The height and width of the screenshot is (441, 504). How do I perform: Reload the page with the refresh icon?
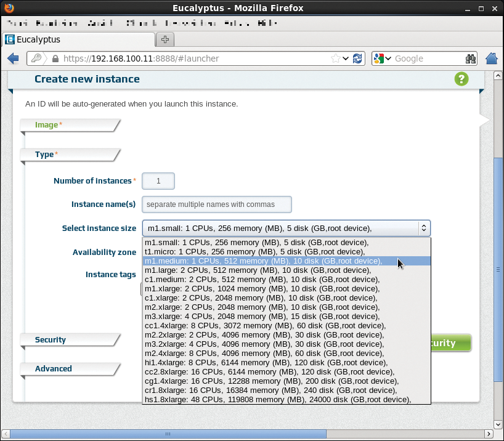point(357,59)
